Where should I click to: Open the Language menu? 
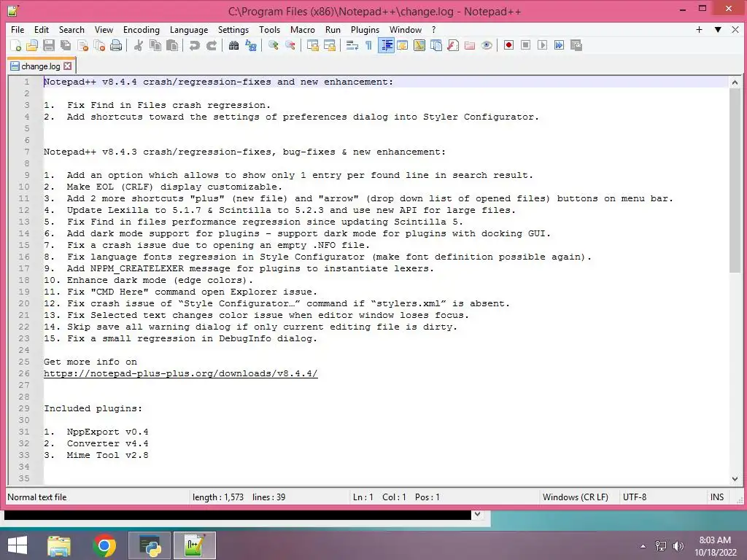tap(189, 29)
